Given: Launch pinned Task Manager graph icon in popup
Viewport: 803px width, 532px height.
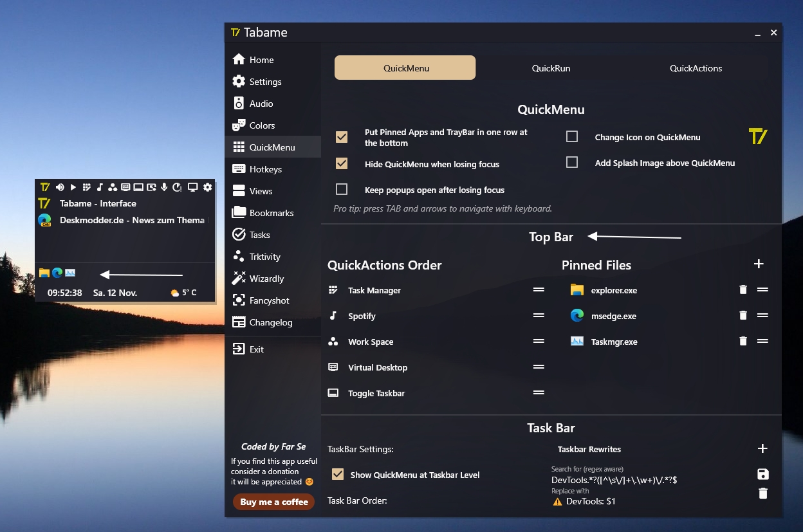Looking at the screenshot, I should tap(70, 273).
